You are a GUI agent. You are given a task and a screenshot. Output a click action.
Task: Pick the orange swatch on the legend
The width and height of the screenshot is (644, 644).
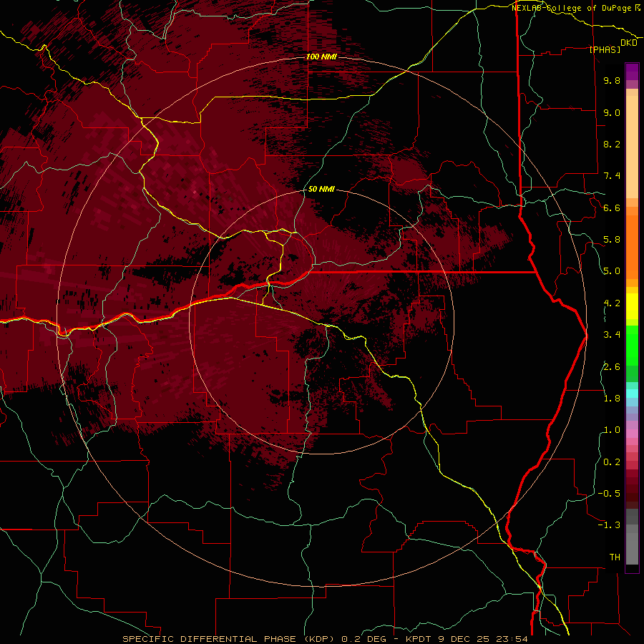632,246
